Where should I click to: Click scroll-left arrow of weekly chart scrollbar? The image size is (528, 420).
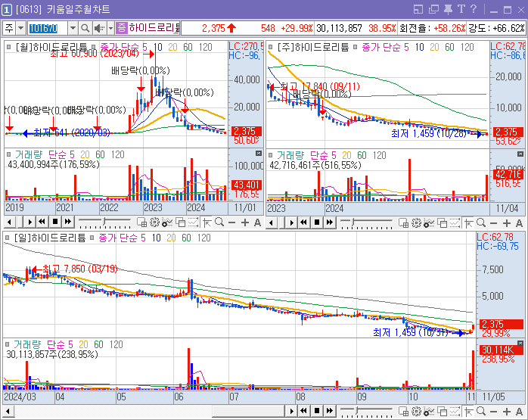coord(271,222)
